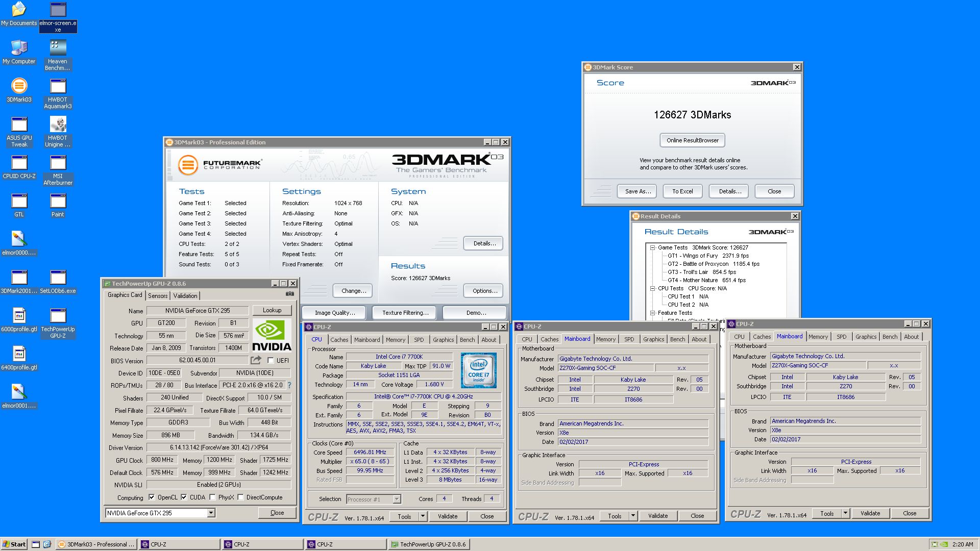Open HWBOT Unigine desktop icon
Screen dimensions: 980x551
[x=58, y=132]
